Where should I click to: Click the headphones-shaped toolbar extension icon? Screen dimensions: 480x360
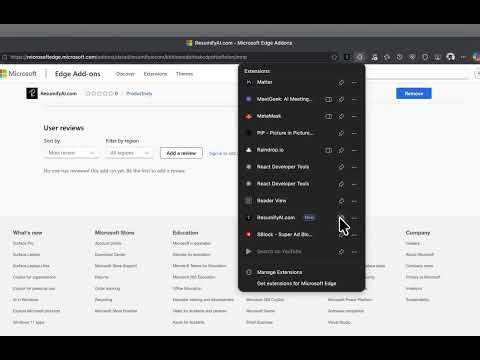[451, 57]
